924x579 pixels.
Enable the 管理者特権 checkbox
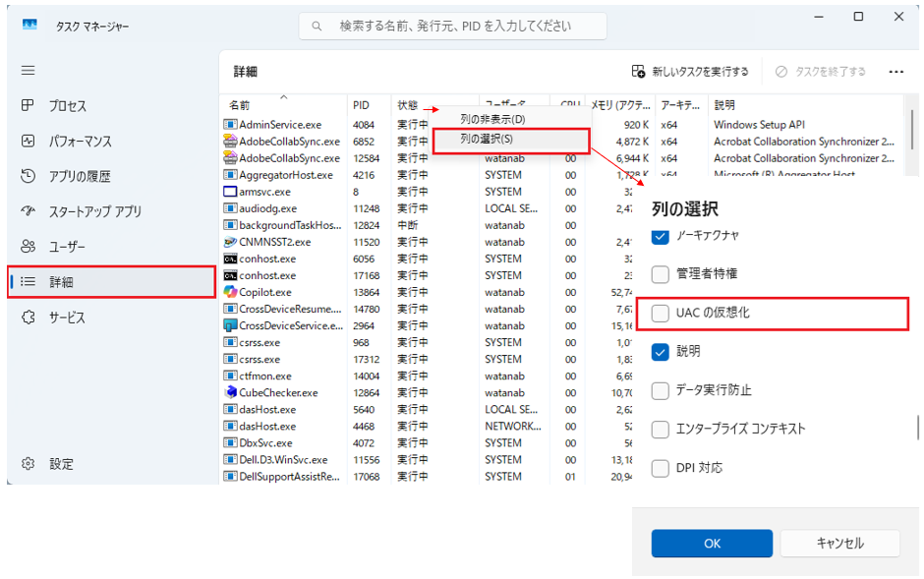pyautogui.click(x=660, y=274)
